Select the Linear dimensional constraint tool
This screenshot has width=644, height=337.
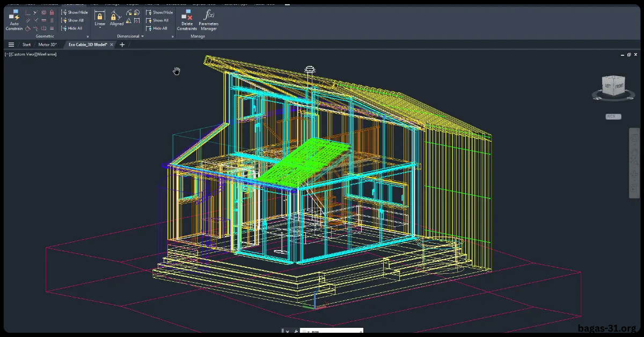(x=100, y=17)
